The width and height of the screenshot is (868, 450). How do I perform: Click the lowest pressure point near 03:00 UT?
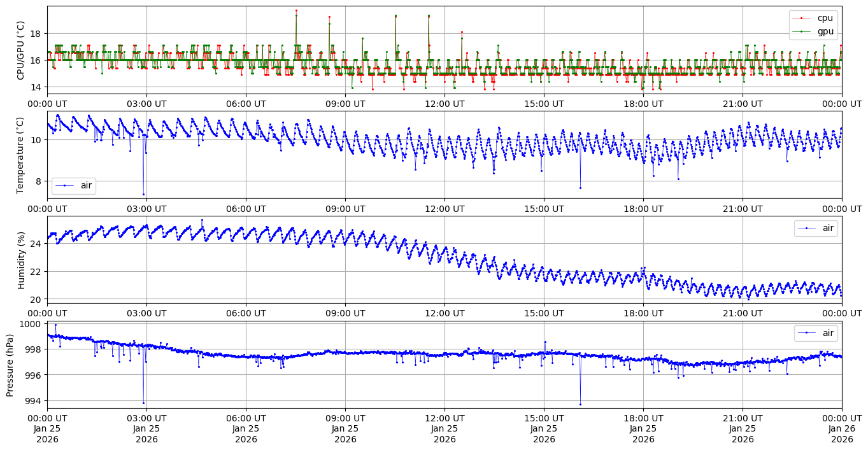pos(143,403)
